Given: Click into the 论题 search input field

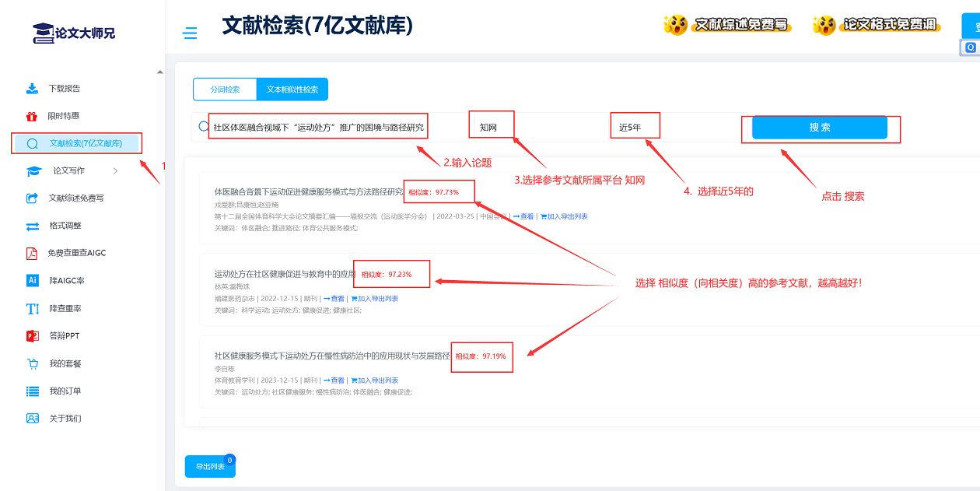Looking at the screenshot, I should click(x=319, y=128).
